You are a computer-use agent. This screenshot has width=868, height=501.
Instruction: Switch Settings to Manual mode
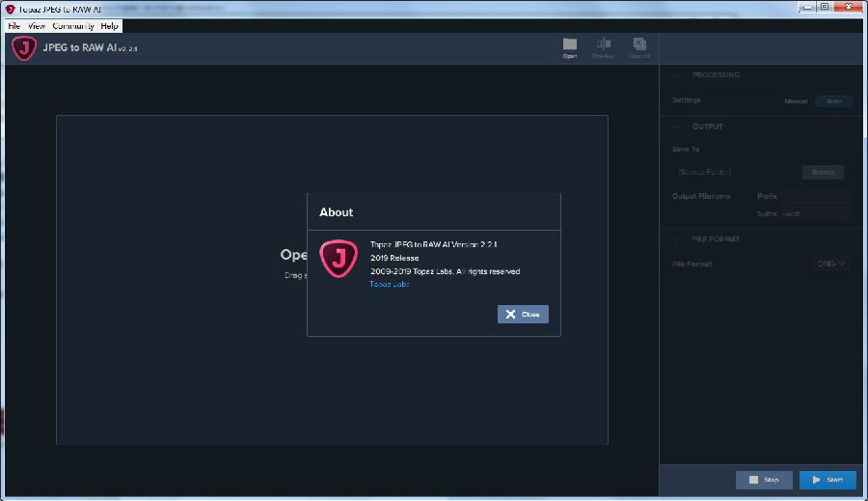tap(796, 100)
